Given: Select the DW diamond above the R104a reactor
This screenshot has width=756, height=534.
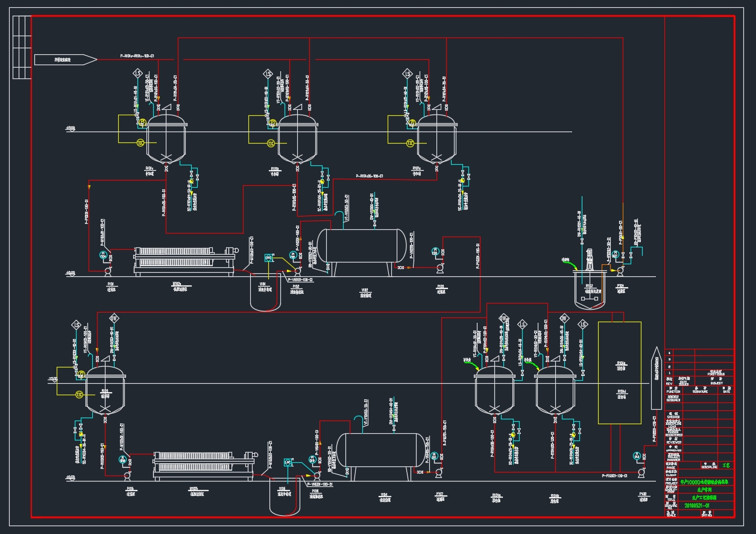Looking at the screenshot, I should click(x=503, y=318).
